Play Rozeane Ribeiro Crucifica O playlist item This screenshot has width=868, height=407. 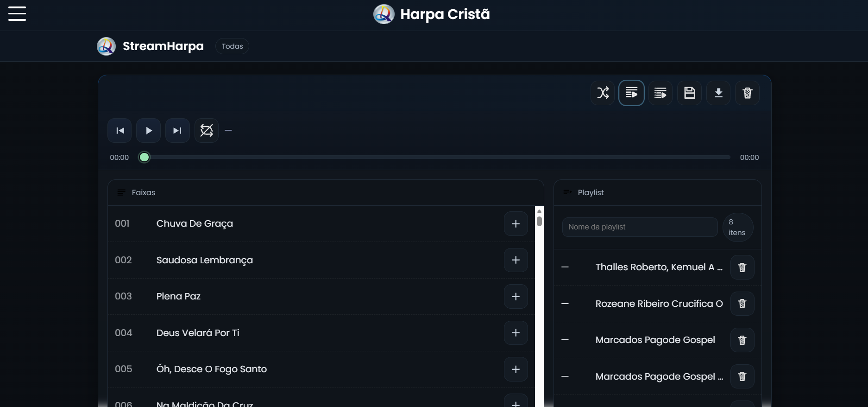click(x=659, y=304)
